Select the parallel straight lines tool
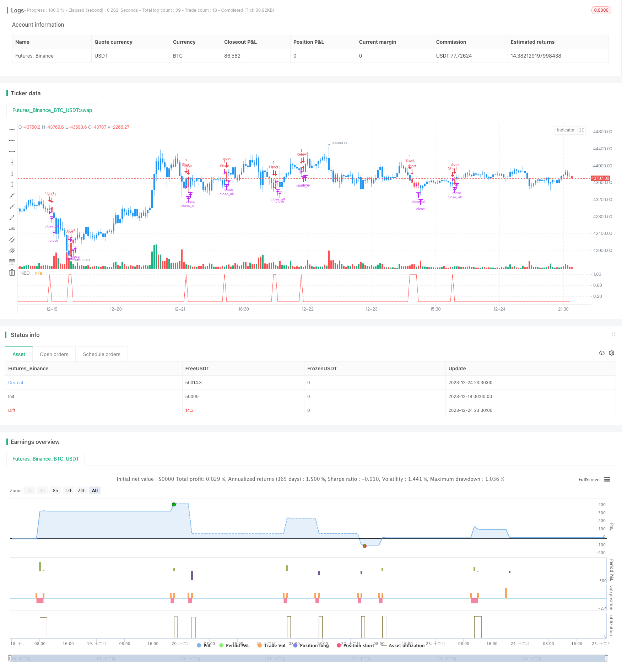622x672 pixels. [x=12, y=251]
